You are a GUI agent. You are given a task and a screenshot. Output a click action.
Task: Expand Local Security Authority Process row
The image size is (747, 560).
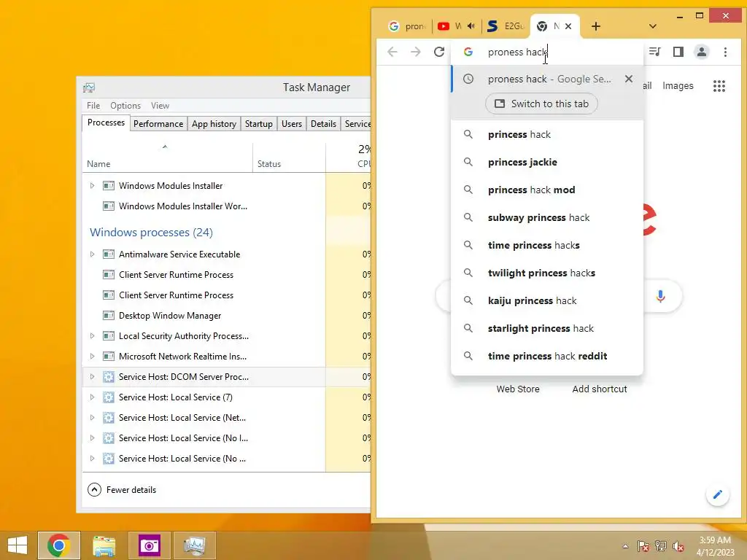93,335
